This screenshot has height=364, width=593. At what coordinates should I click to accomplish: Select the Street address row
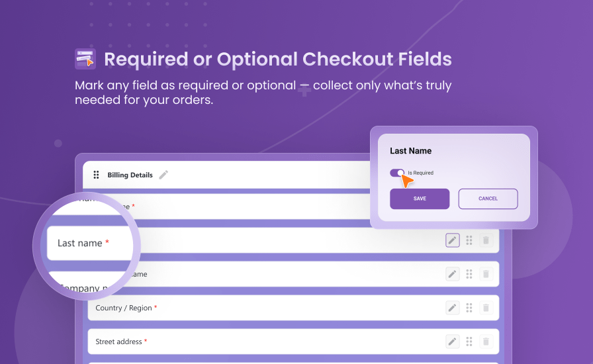coord(293,341)
